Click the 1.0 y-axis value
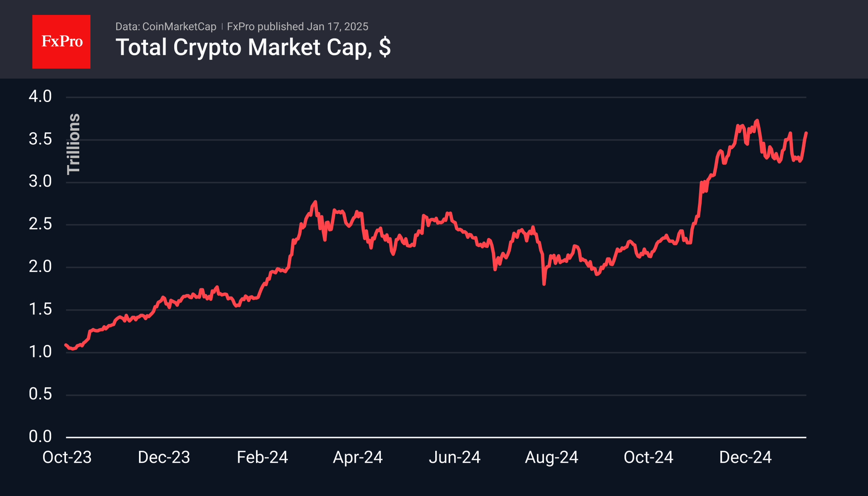 (x=40, y=352)
